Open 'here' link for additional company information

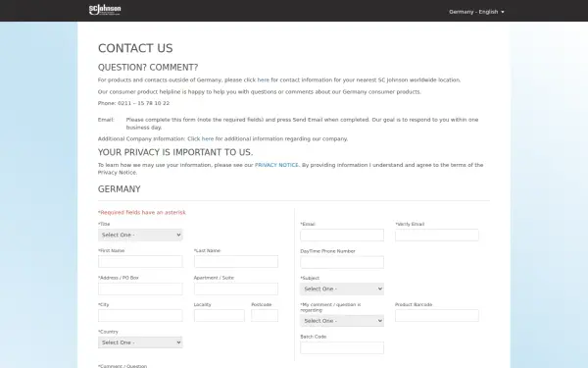tap(208, 139)
